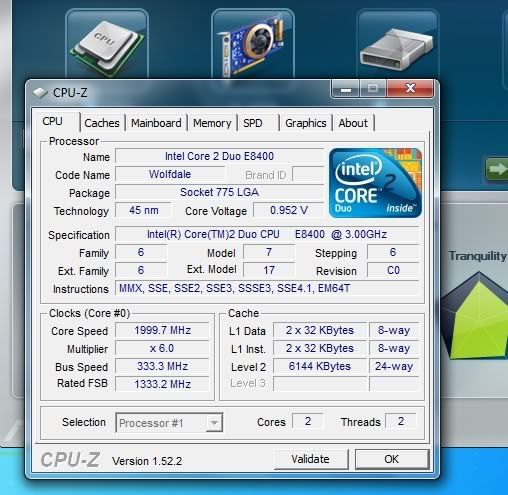This screenshot has height=495, width=508.
Task: Click the Rated FSB value 1333.2 MHz
Action: pyautogui.click(x=162, y=384)
